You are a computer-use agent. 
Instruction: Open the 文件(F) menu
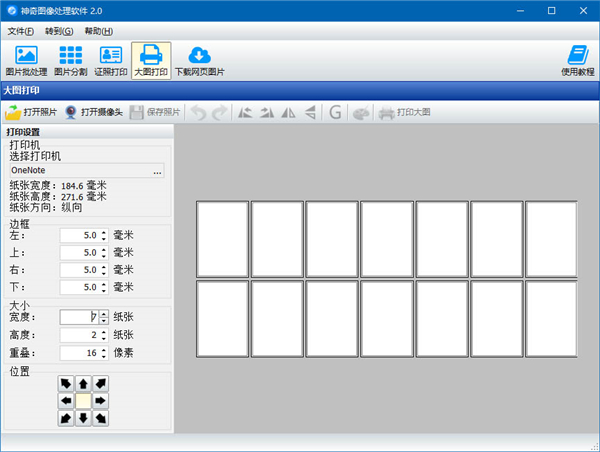(21, 31)
